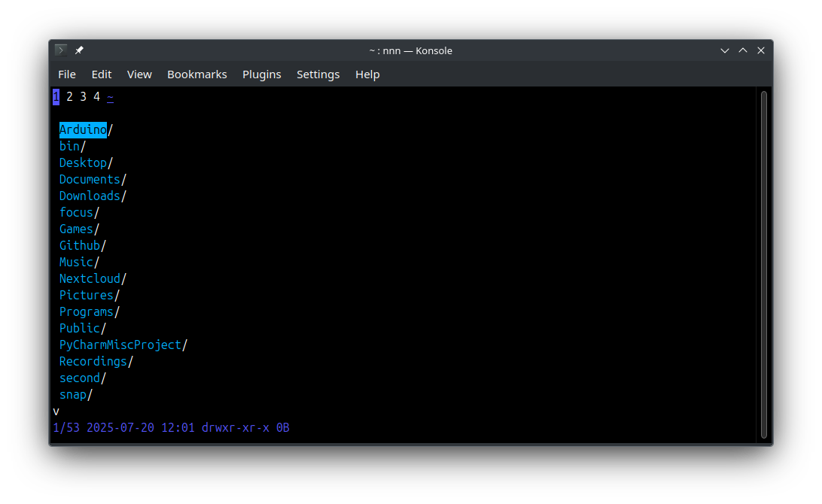Select the snap directory
This screenshot has height=504, width=822.
pyautogui.click(x=76, y=394)
